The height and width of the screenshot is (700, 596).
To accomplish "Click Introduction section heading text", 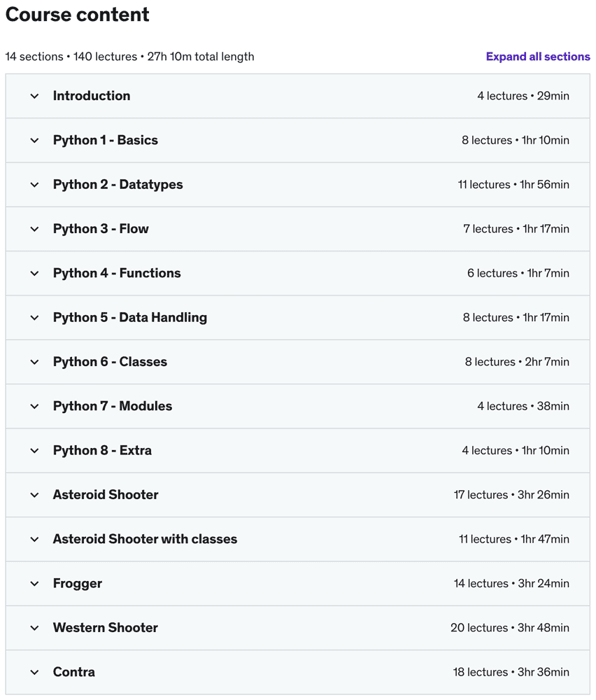I will point(92,96).
